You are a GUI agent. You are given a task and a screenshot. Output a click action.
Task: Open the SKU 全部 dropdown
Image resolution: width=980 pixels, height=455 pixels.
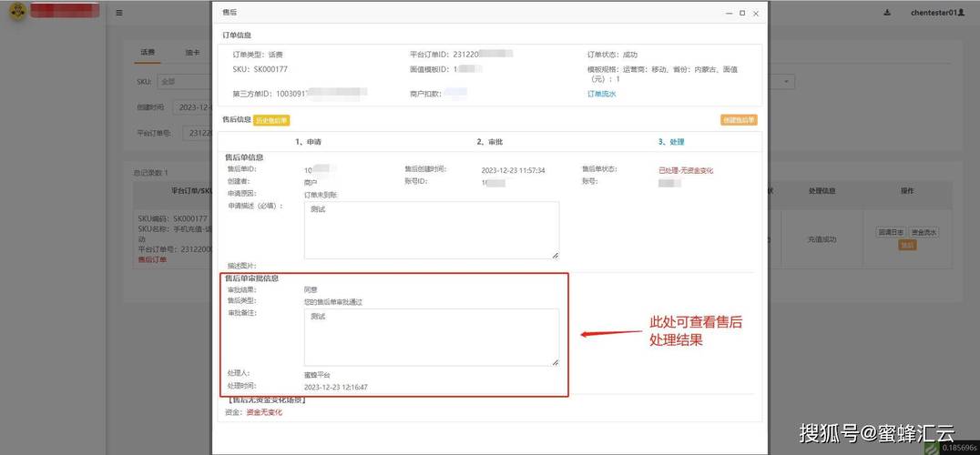184,81
